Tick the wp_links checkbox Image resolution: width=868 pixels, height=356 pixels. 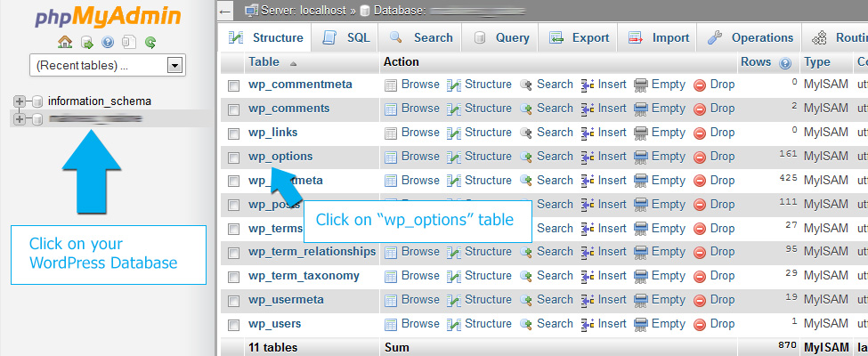click(x=233, y=133)
